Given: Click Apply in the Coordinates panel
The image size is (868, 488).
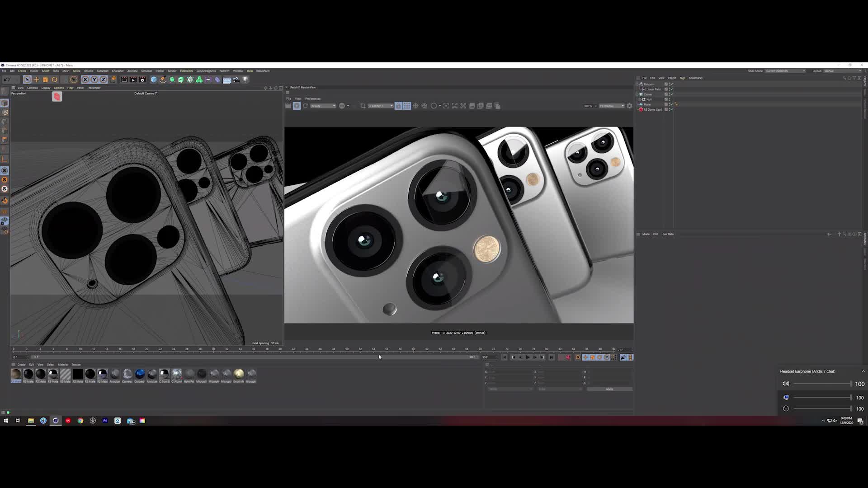Looking at the screenshot, I should pos(609,389).
